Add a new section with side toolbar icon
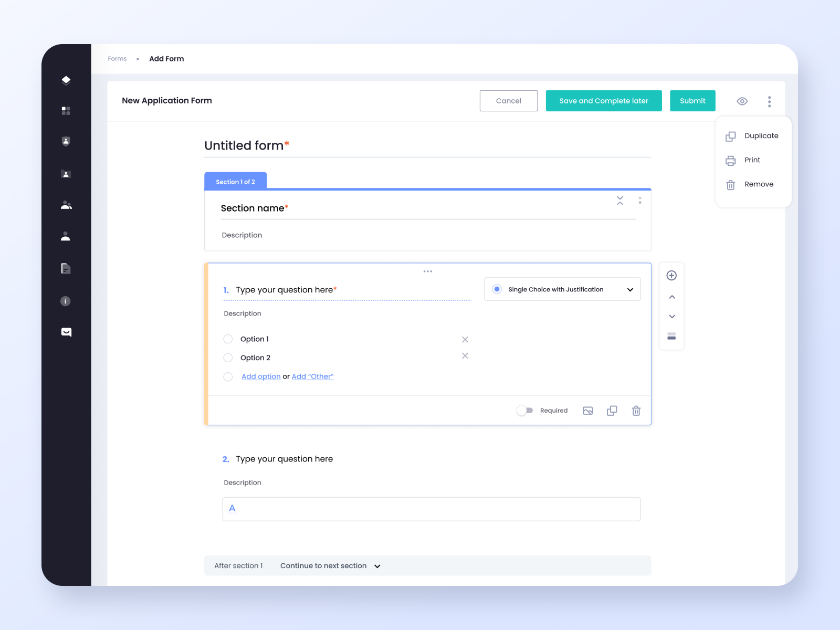 [671, 337]
